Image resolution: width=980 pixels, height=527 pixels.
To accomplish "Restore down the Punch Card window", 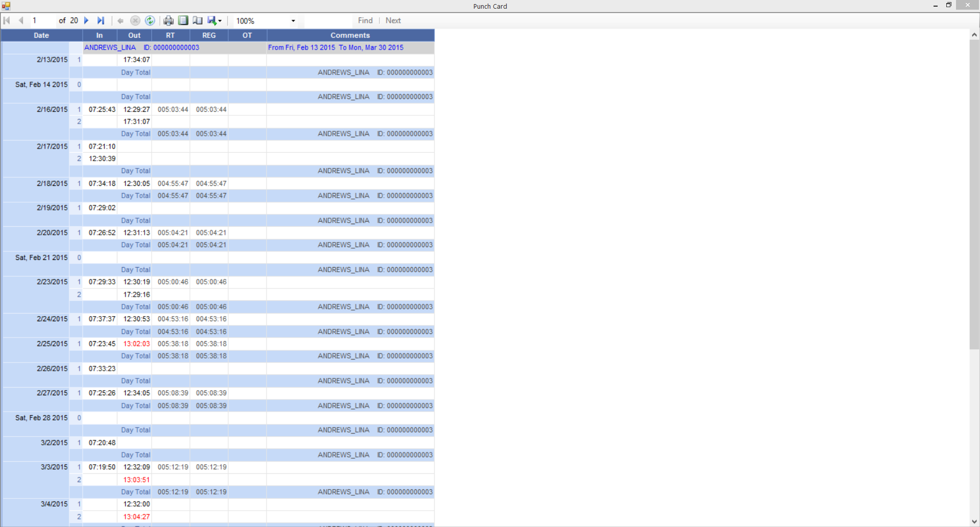I will (x=949, y=5).
